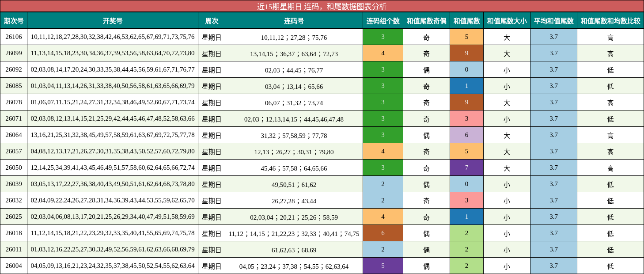Select issue number 26106
This screenshot has width=644, height=274.
pos(14,37)
